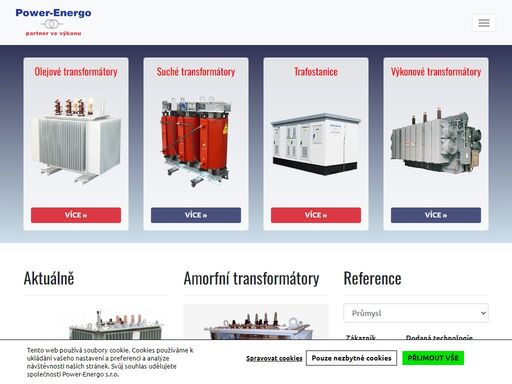This screenshot has height=384, width=512.
Task: Click the oil transformer product image
Action: (76, 140)
